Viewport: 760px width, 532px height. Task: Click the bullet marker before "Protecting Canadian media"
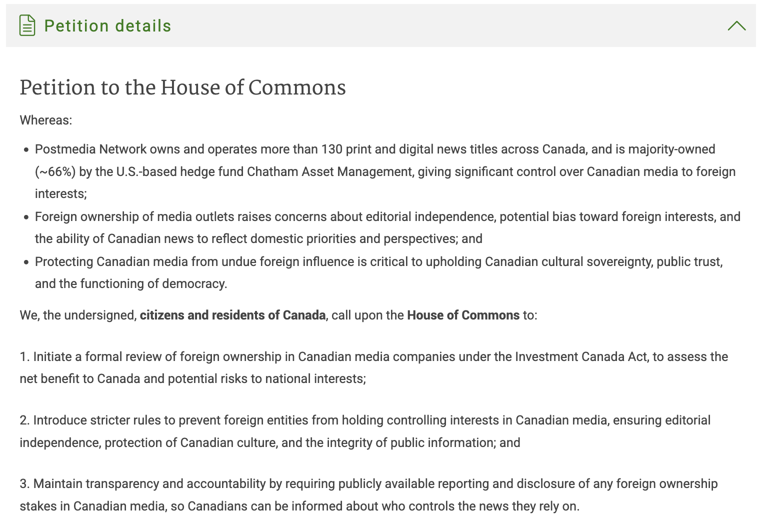pyautogui.click(x=26, y=262)
